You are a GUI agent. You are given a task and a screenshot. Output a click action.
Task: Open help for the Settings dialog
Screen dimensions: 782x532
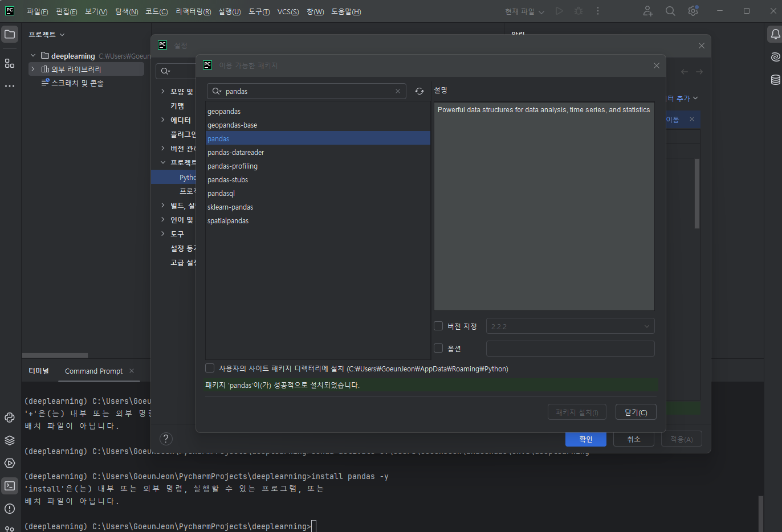coord(166,439)
